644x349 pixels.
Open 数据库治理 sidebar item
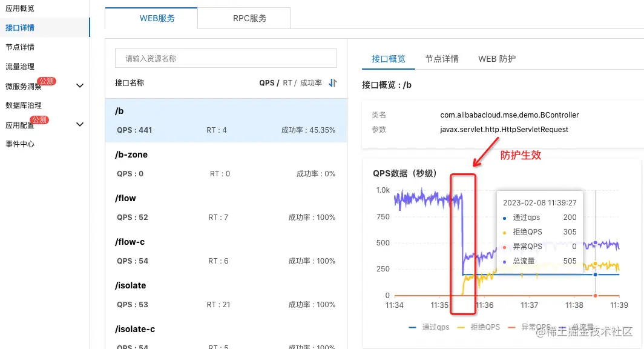[24, 105]
